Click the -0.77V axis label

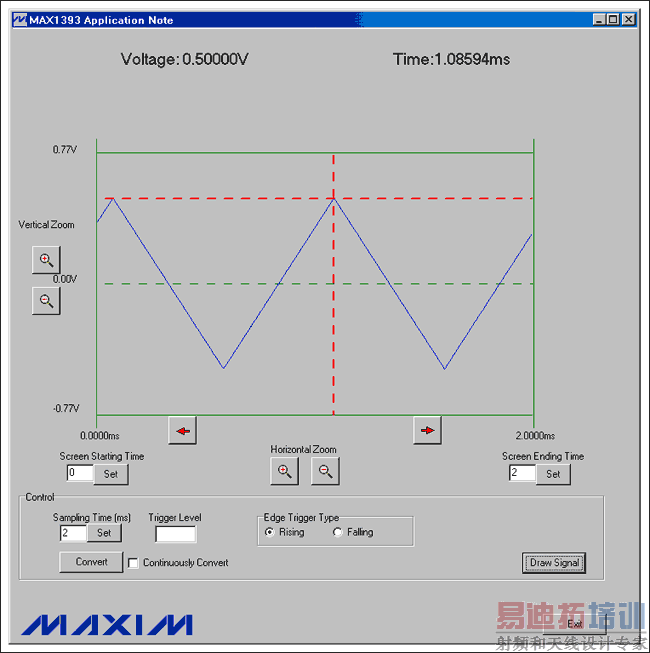click(x=66, y=409)
